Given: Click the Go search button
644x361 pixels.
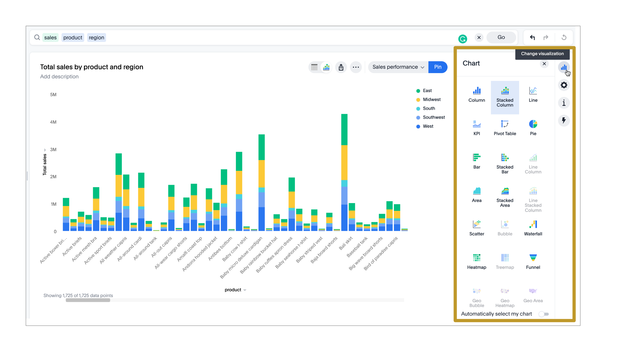Looking at the screenshot, I should point(501,37).
